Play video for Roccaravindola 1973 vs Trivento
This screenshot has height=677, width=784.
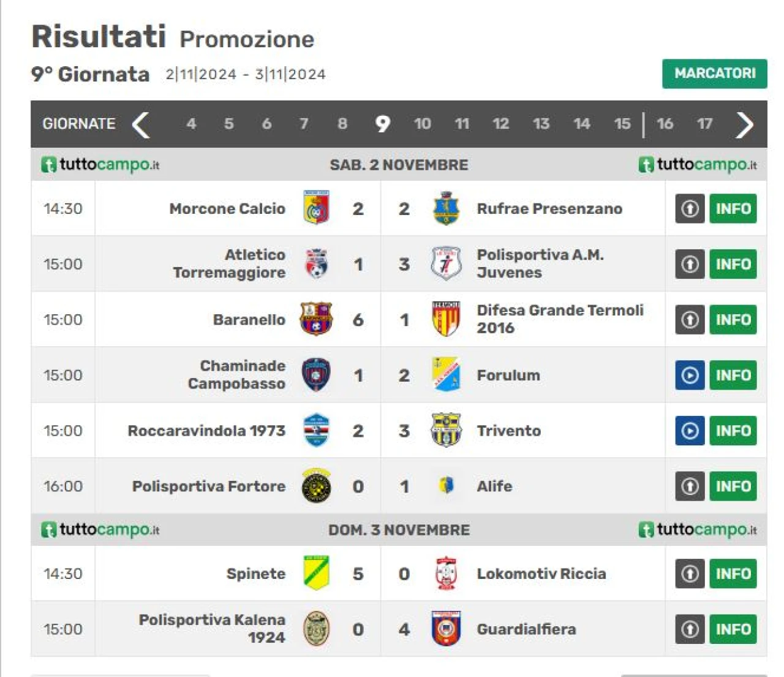[690, 431]
